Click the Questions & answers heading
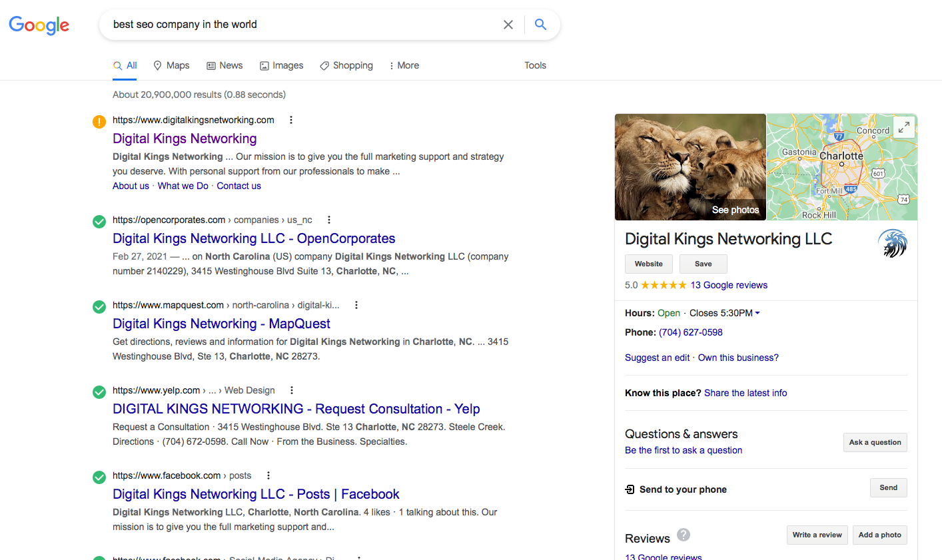942x560 pixels. click(682, 434)
